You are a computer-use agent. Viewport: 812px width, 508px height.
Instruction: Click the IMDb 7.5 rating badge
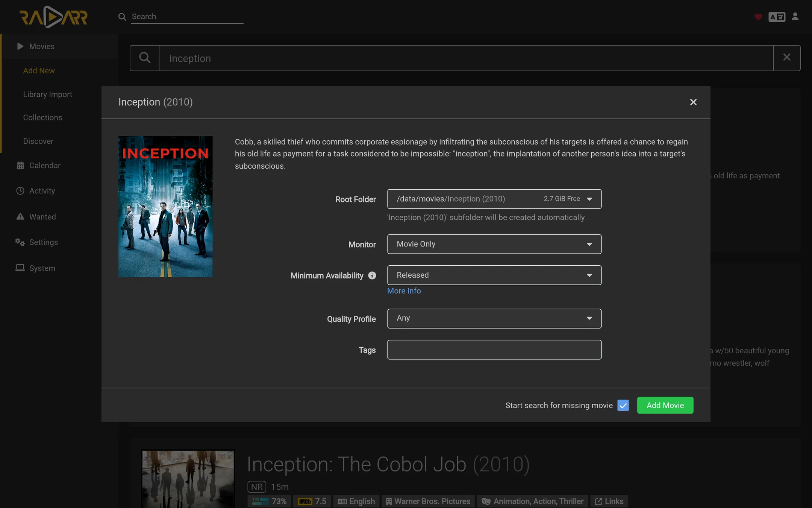click(312, 502)
